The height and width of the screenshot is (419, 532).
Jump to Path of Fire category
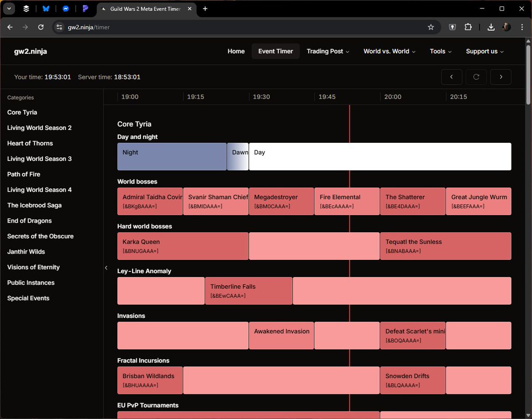(x=24, y=175)
